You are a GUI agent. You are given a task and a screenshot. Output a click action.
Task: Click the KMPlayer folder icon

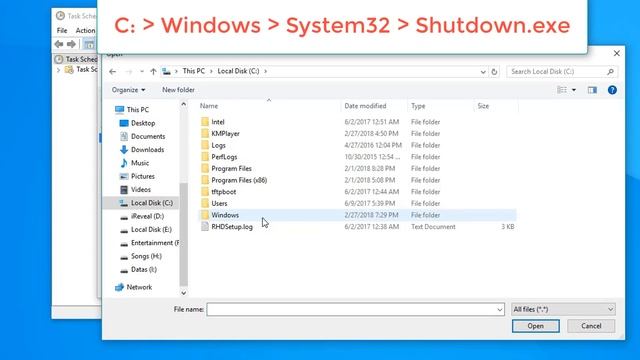(x=205, y=133)
